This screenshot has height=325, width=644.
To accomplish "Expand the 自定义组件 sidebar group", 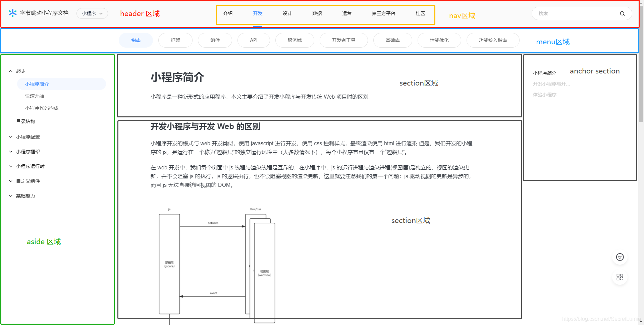I will 11,181.
